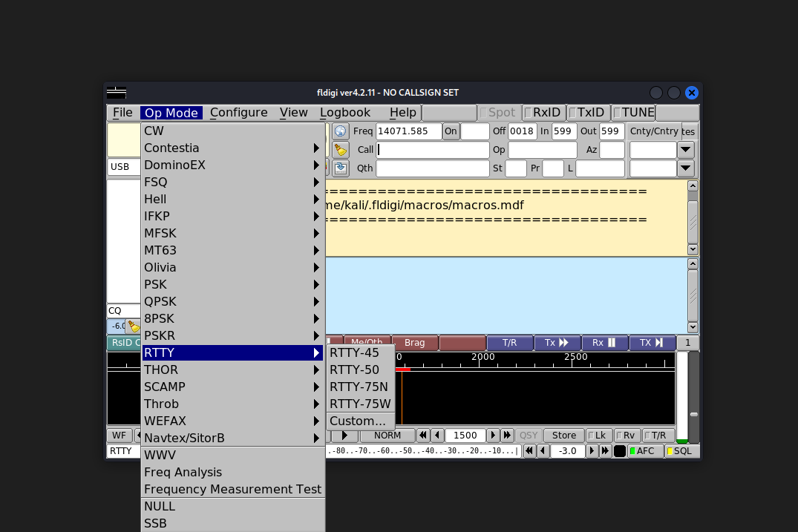Click the macro bank 1 button

(687, 343)
